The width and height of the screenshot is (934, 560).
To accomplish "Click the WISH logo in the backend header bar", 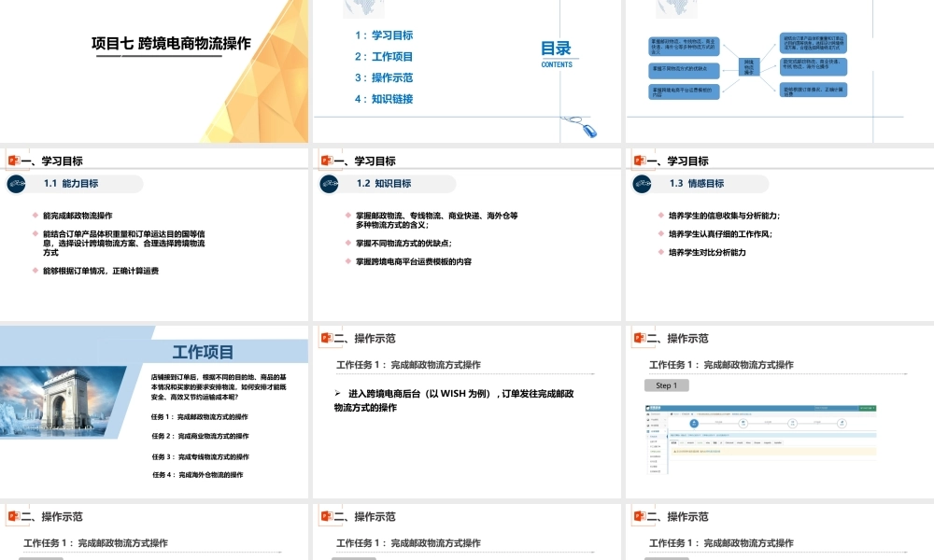I will click(651, 406).
